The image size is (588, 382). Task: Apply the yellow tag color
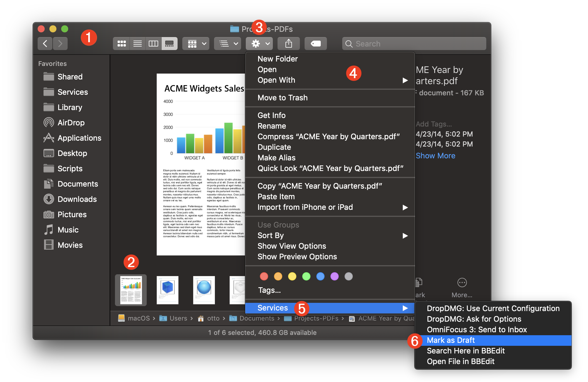point(292,276)
